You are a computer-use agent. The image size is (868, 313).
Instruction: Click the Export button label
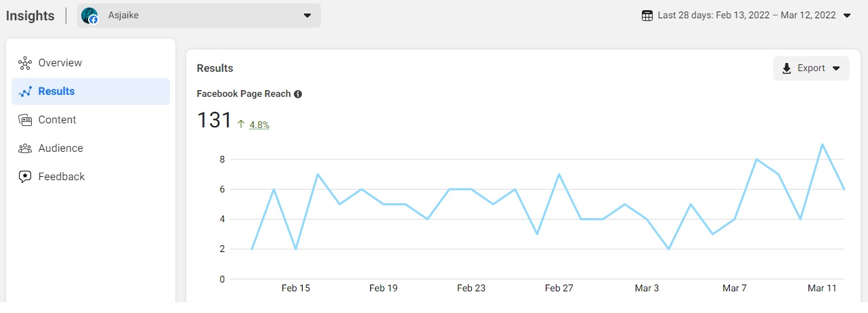pos(811,68)
